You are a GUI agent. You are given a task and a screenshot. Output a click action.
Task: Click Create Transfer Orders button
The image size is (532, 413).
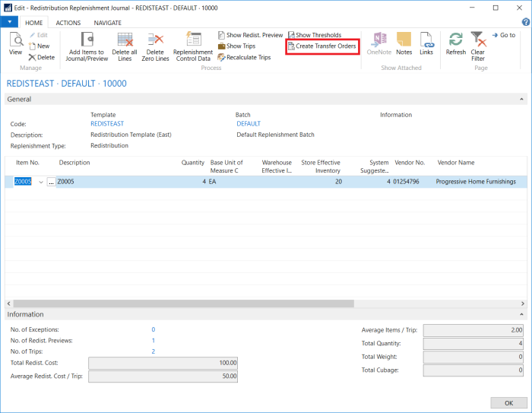(x=321, y=46)
